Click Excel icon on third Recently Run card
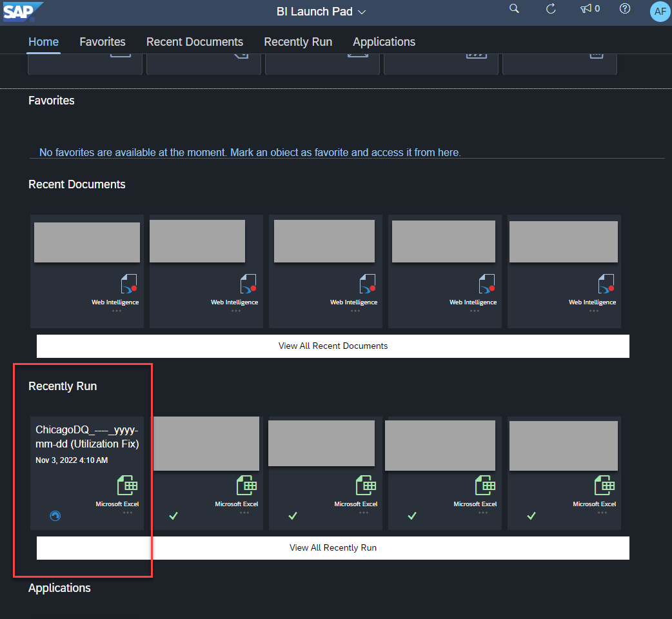Screen dimensions: 672x619 tap(366, 486)
